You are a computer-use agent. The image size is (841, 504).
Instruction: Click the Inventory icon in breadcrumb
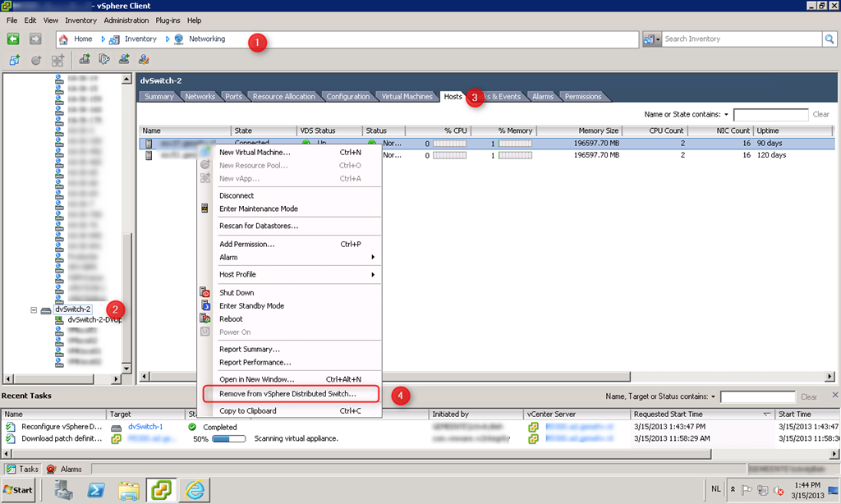pos(114,39)
